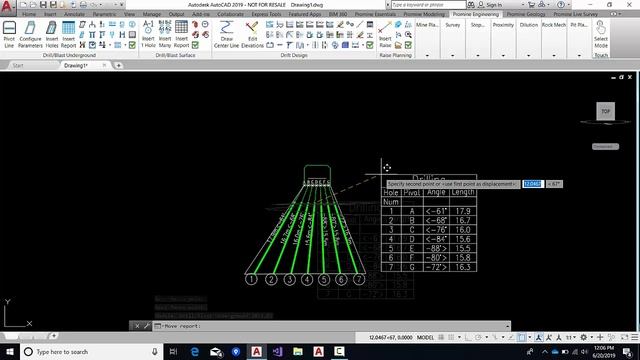Select Draw Center Line tool

pyautogui.click(x=226, y=35)
